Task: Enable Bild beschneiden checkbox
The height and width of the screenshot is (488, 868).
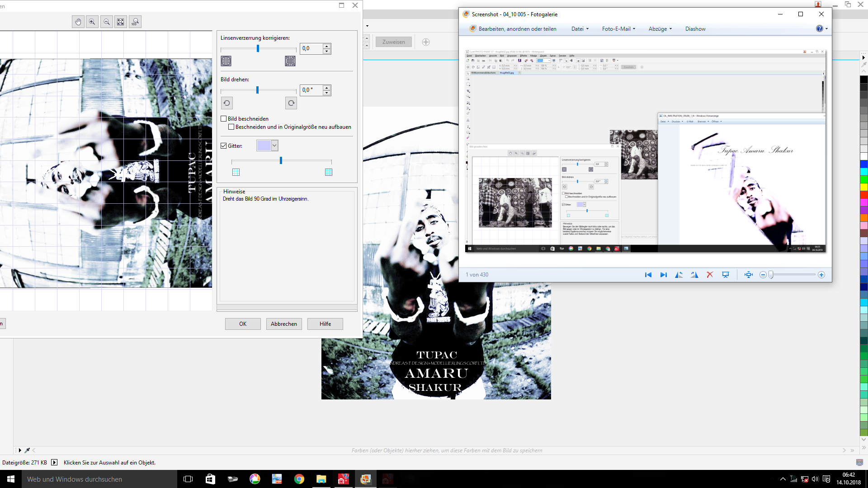Action: click(223, 119)
